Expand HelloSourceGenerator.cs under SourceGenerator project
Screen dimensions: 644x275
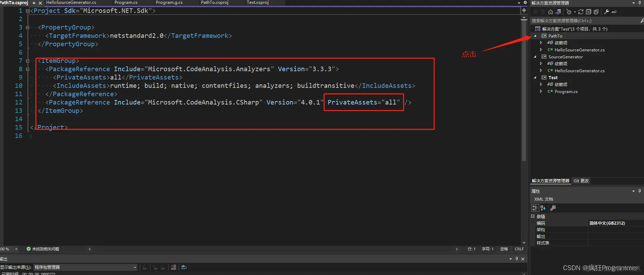click(541, 70)
